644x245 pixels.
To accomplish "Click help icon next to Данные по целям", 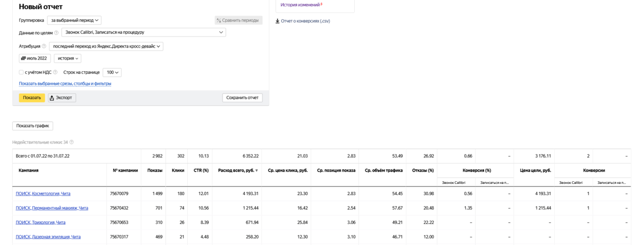I will point(56,33).
